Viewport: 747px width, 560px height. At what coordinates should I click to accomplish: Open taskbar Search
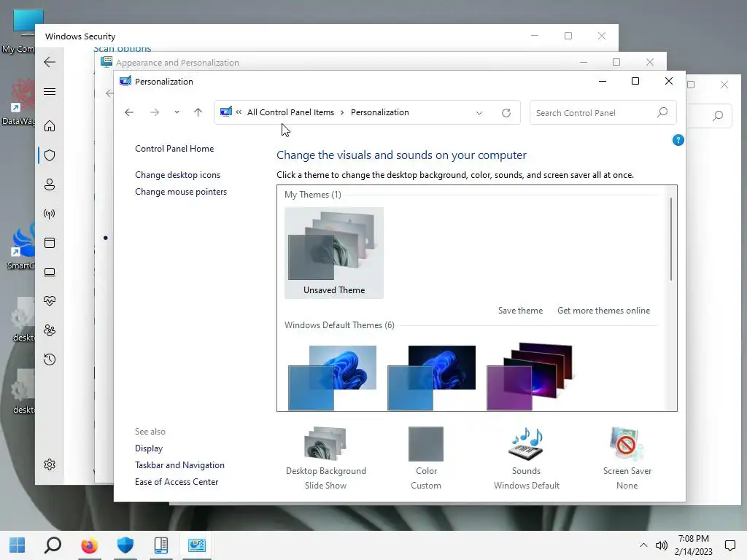(53, 545)
